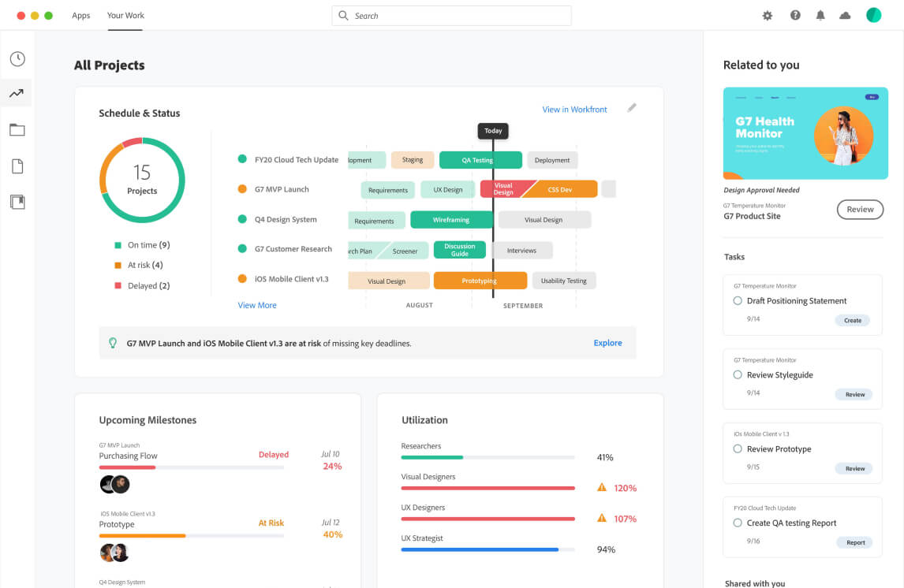This screenshot has width=904, height=588.
Task: Click Create button on Draft Positioning Statement
Action: [853, 320]
